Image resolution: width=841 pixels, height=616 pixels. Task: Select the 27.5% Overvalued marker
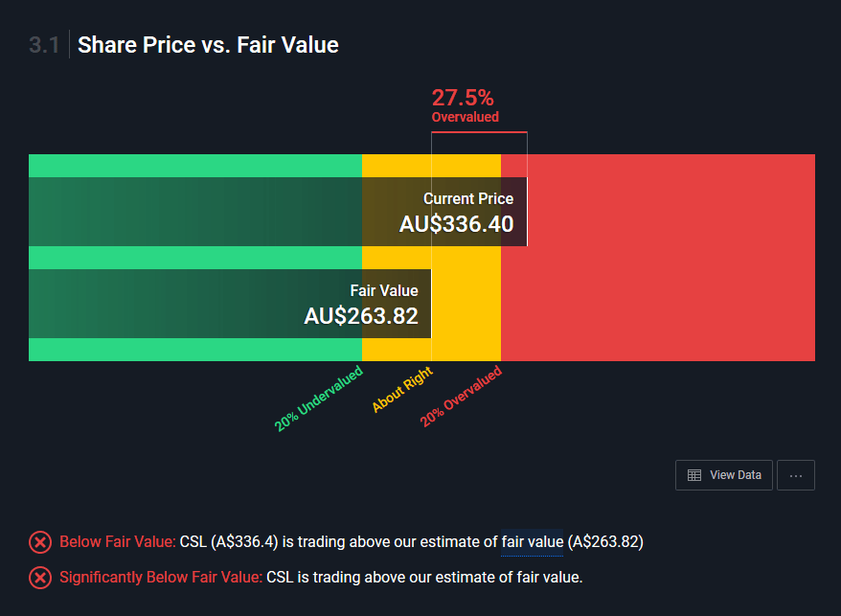point(464,106)
